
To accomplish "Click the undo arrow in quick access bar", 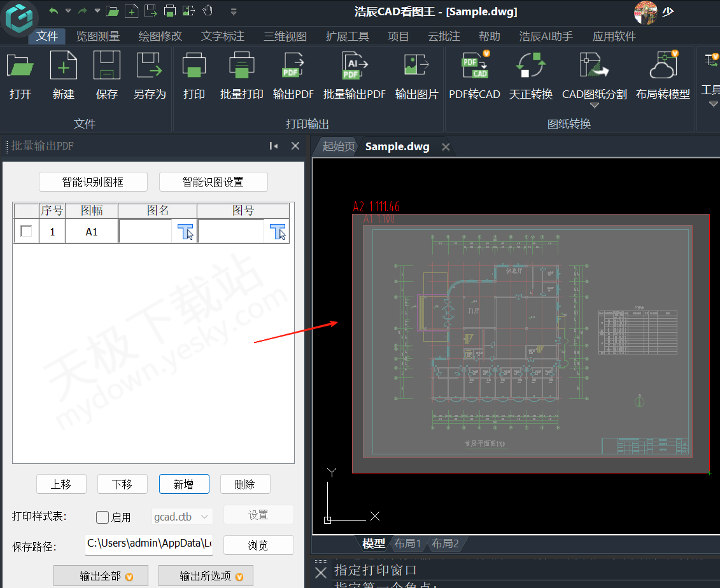I will click(53, 11).
